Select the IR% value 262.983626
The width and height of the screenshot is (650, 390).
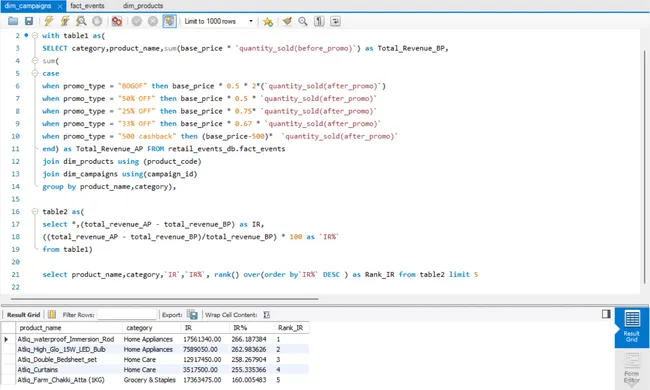tap(252, 349)
